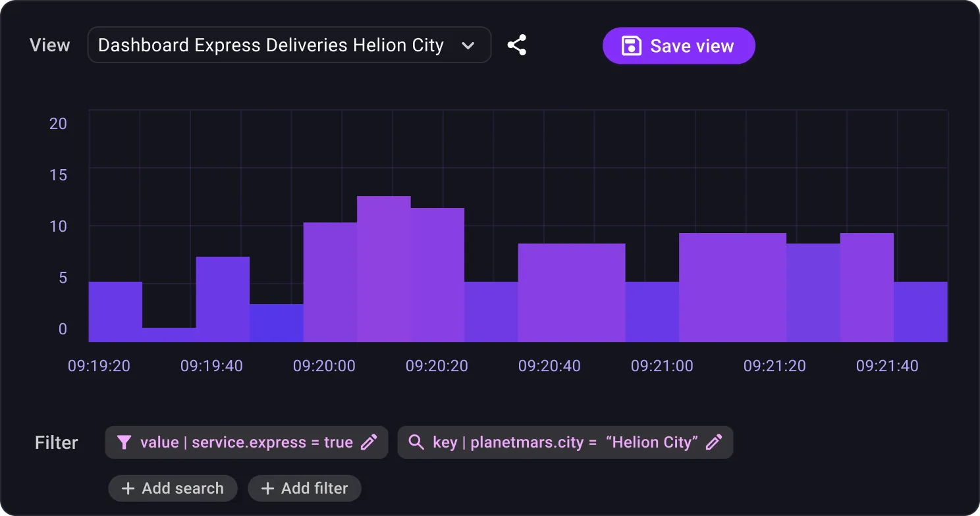Edit the planetmars.city search with pencil icon
The height and width of the screenshot is (516, 980).
714,442
